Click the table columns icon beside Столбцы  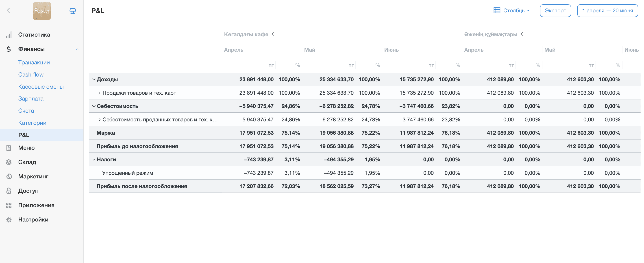click(x=497, y=11)
